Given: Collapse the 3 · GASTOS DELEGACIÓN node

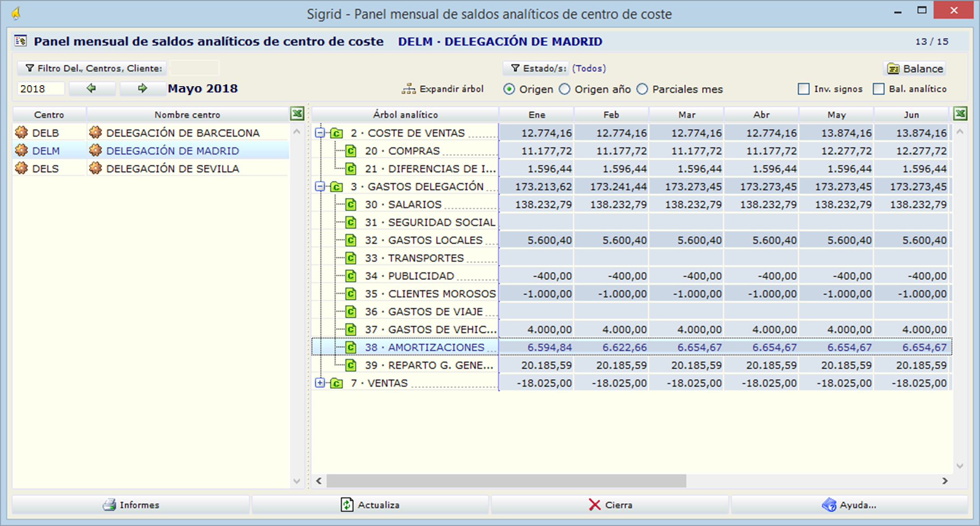Looking at the screenshot, I should point(320,186).
